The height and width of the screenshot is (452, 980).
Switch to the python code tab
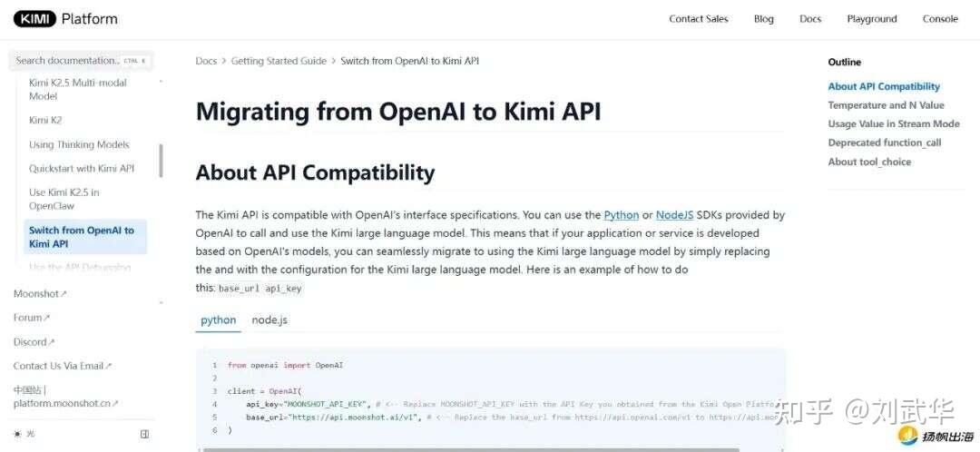218,320
